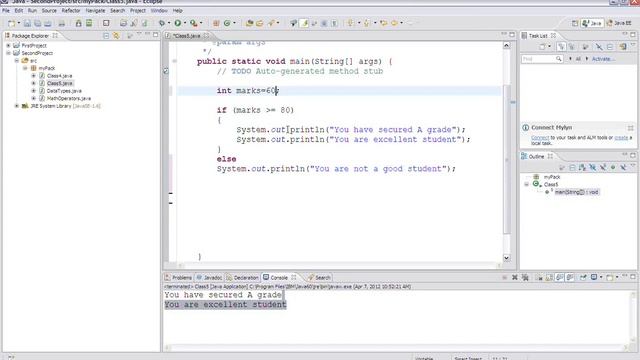Click the Task List tab
640x360 pixels.
pos(538,36)
